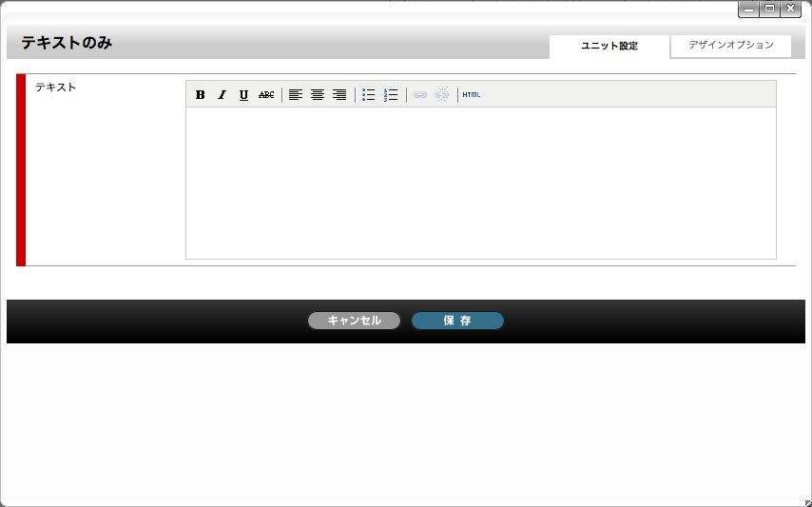Click the テキスト field label
This screenshot has height=507, width=812.
coord(56,87)
